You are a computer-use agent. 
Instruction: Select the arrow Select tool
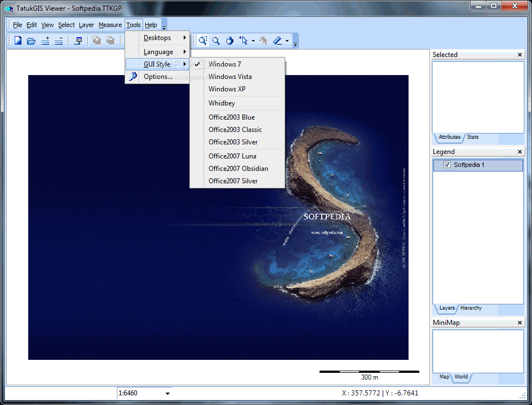[x=243, y=41]
